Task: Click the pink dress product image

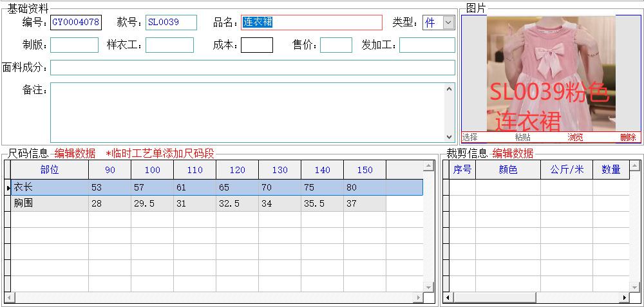Action: [x=551, y=74]
